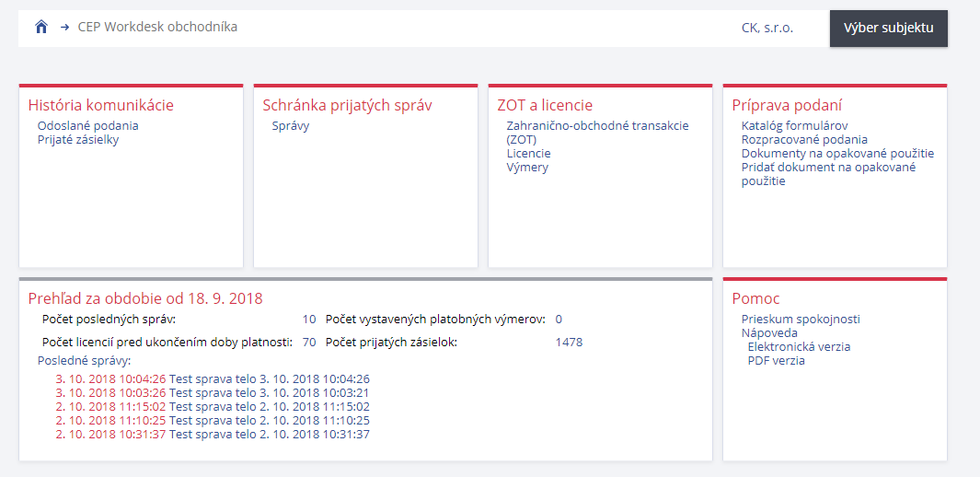Open Rozpracované podania
This screenshot has height=477, width=980.
[x=804, y=139]
